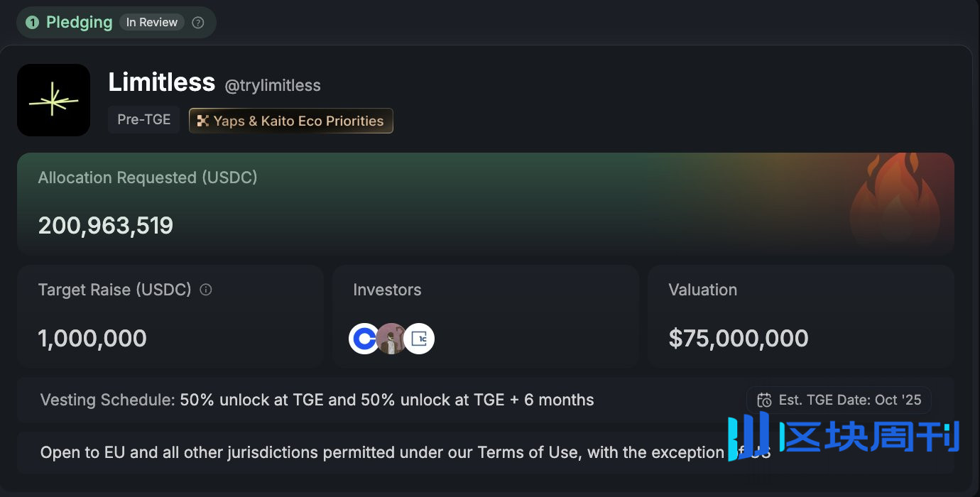Click the Coinbase investor logo
The height and width of the screenshot is (497, 980).
(364, 339)
